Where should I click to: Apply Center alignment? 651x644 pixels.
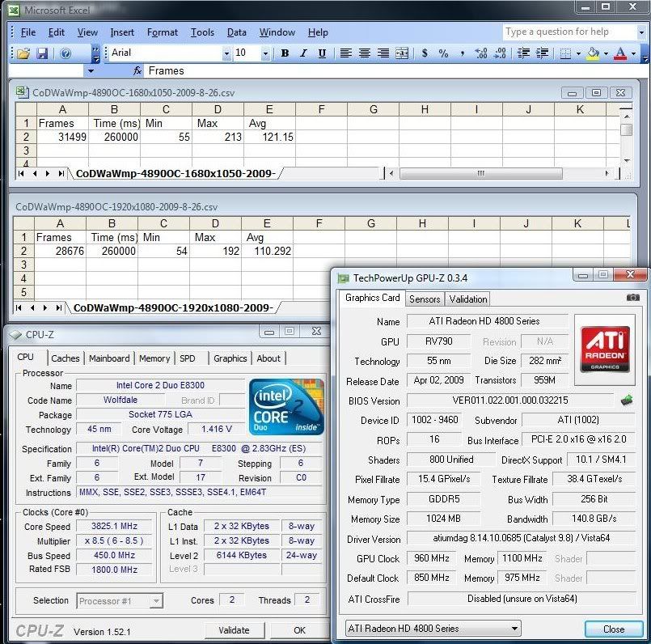(364, 53)
